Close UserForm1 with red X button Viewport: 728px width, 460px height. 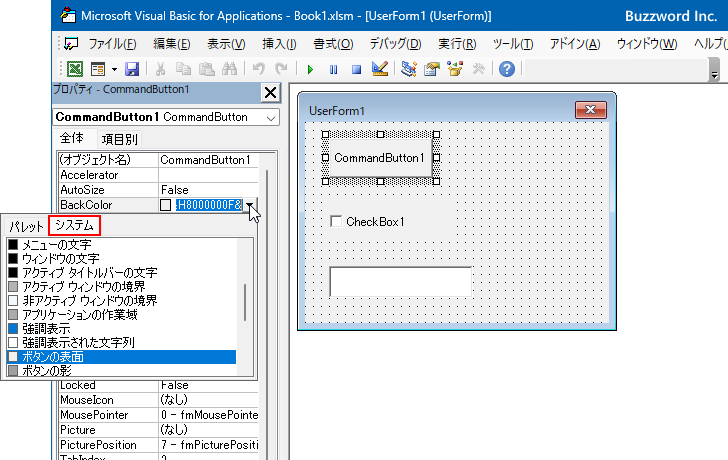coord(591,110)
